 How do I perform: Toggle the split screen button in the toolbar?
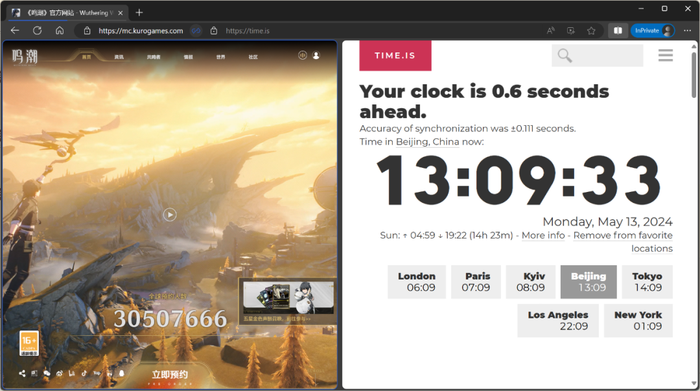(618, 31)
